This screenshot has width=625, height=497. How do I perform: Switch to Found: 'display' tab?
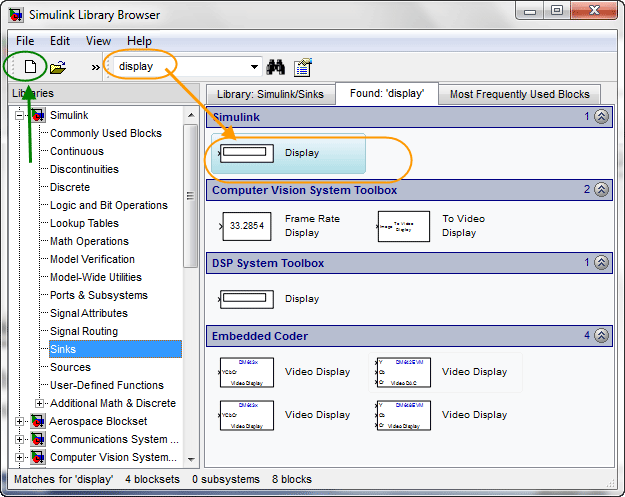[387, 94]
